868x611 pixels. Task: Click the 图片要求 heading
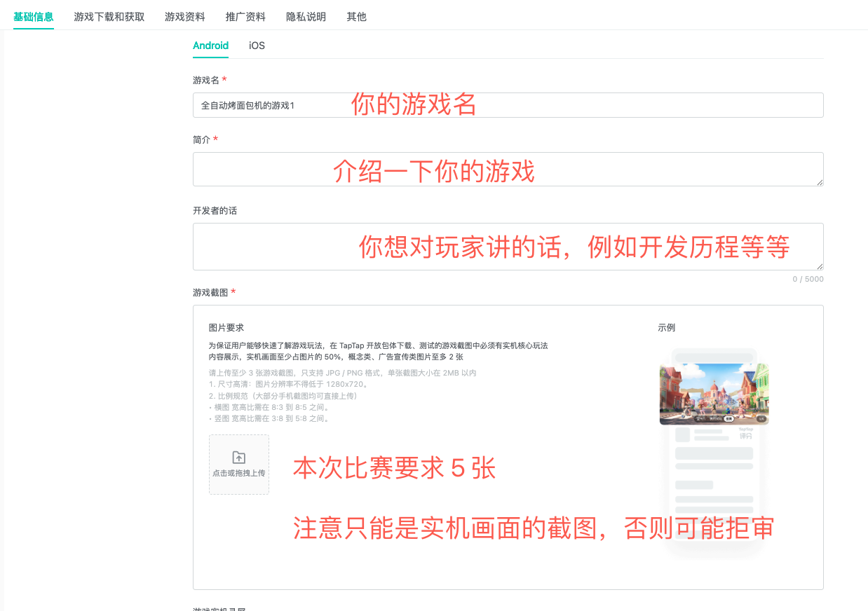(x=226, y=328)
